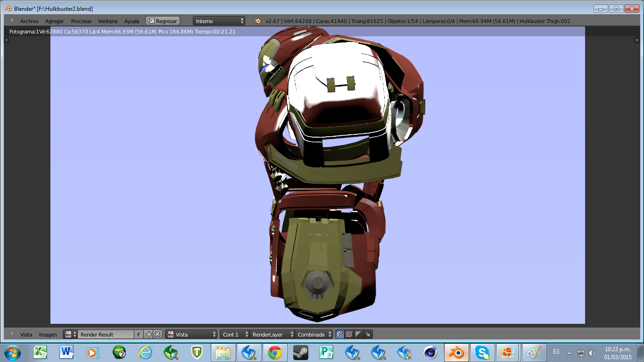Viewport: 644px width, 362px height.
Task: Switch to the Blender taskbar button
Action: pos(456,353)
